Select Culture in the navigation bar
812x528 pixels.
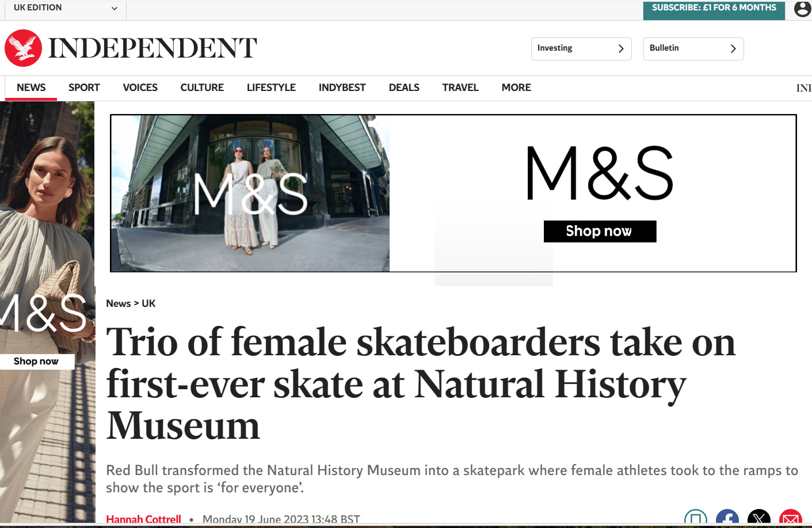point(202,88)
